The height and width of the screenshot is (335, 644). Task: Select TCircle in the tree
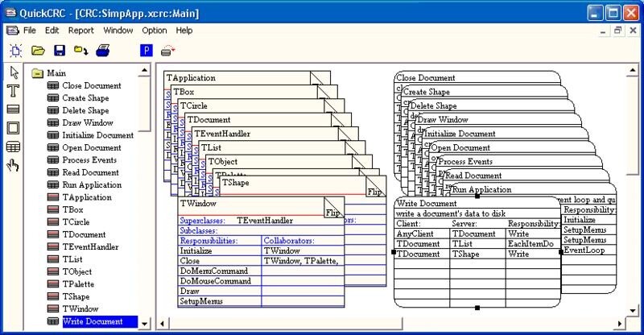coord(76,222)
